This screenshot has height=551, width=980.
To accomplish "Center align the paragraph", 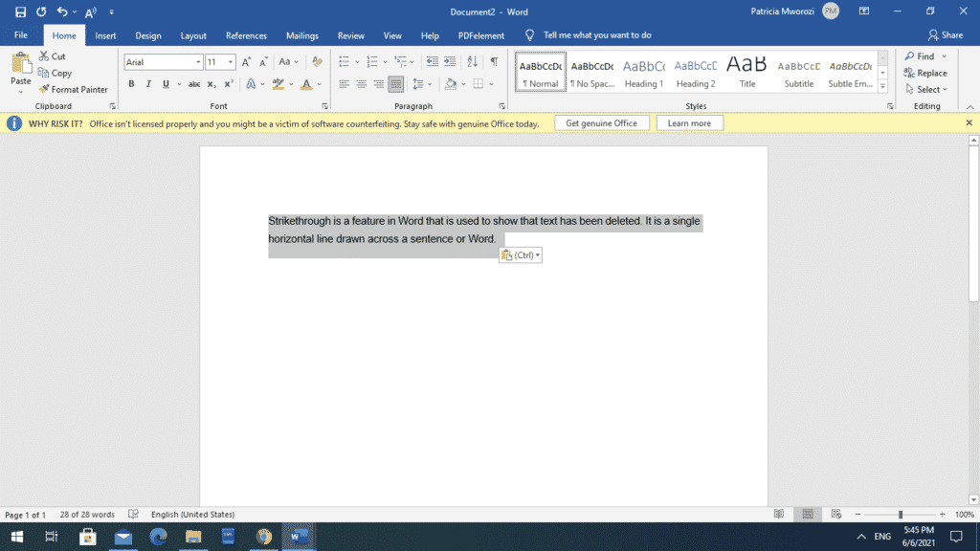I will coord(361,84).
